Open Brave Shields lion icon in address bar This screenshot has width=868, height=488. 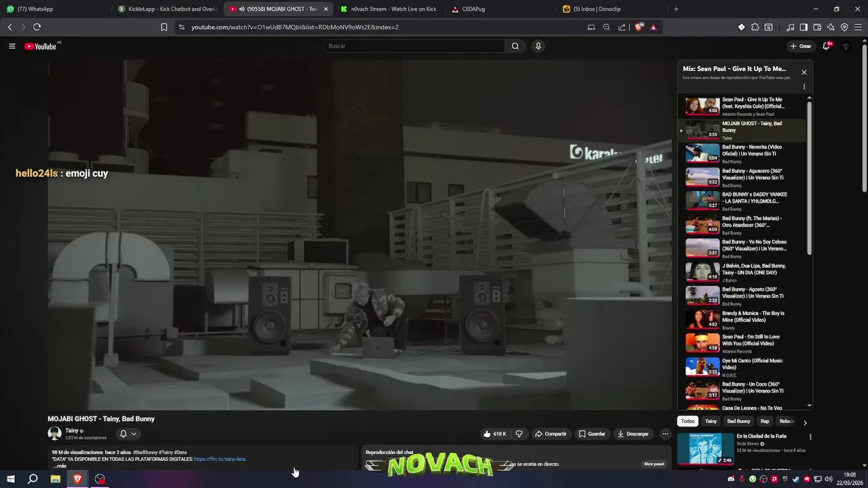pyautogui.click(x=639, y=27)
